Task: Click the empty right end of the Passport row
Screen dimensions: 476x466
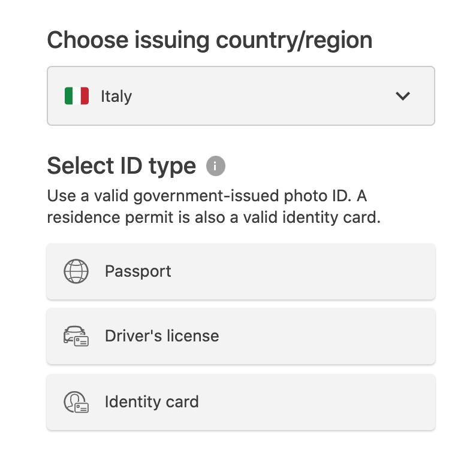Action: (396, 271)
